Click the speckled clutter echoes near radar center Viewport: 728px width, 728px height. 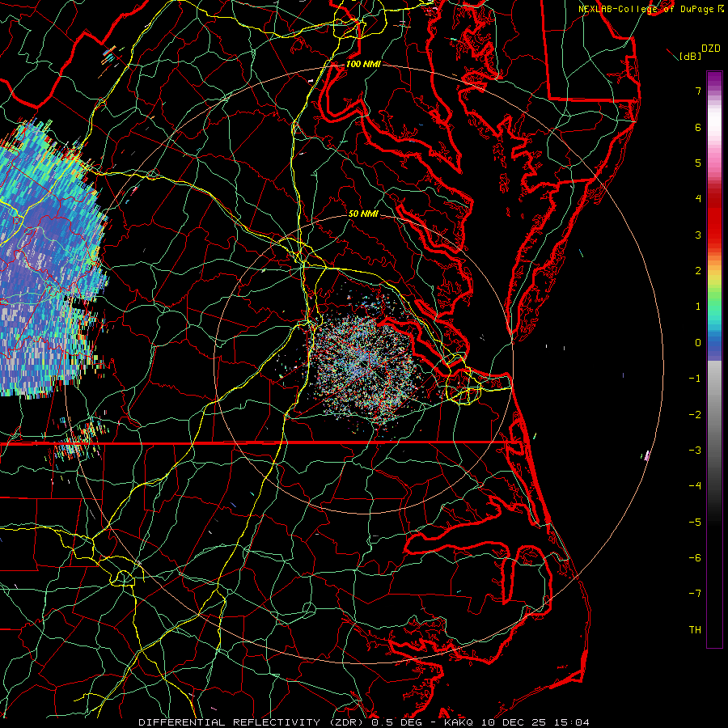[x=363, y=363]
